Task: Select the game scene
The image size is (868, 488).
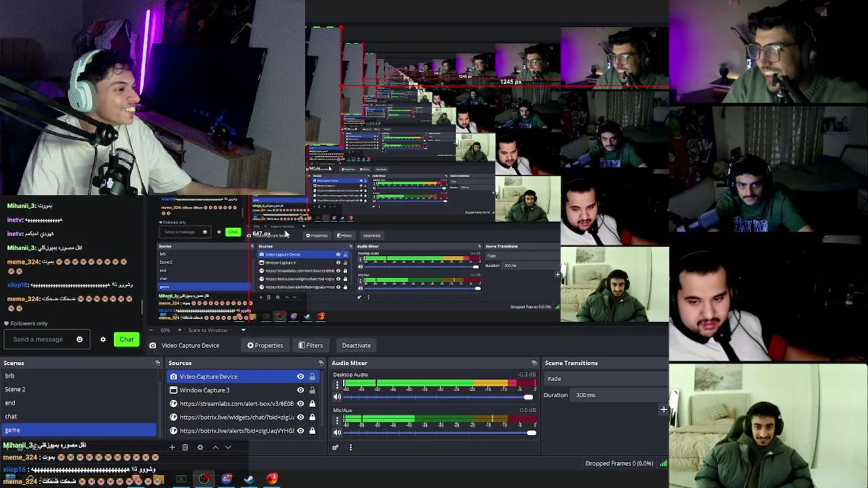Action: [79, 430]
